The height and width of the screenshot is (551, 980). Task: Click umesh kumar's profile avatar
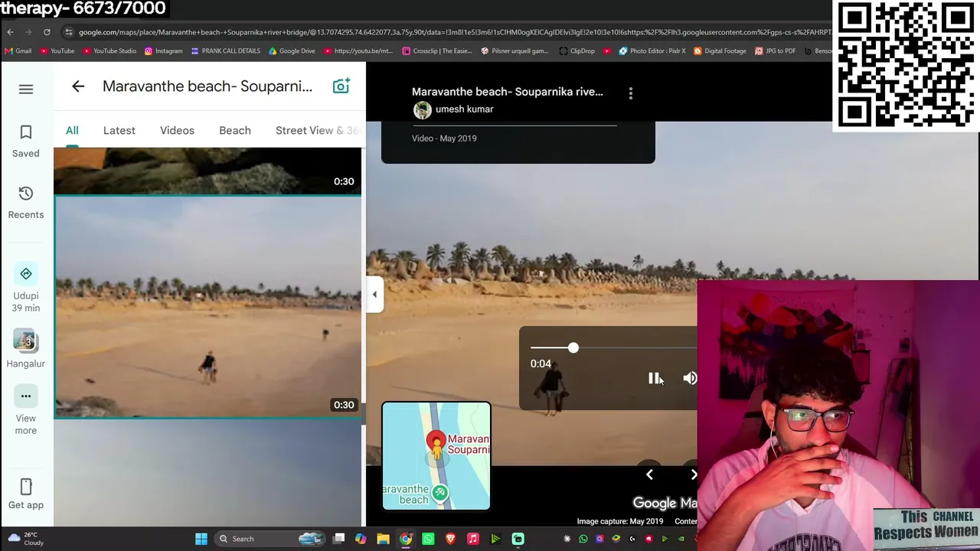(x=422, y=110)
